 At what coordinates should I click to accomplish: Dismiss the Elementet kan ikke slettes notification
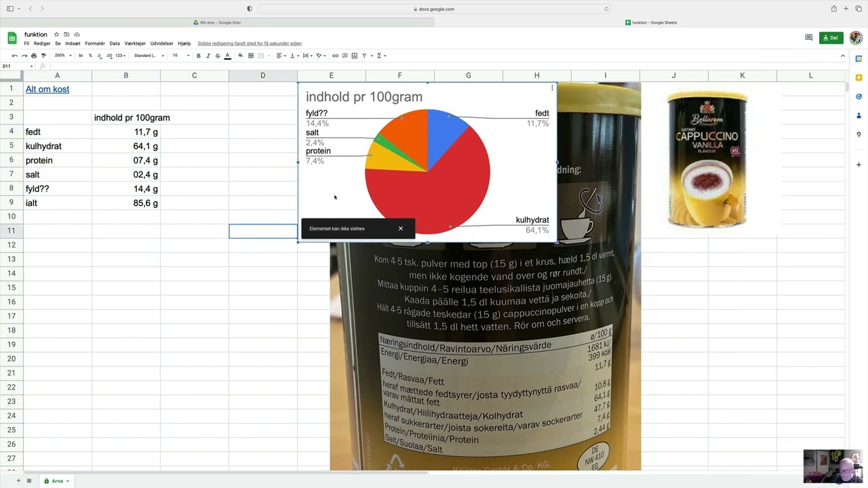401,228
